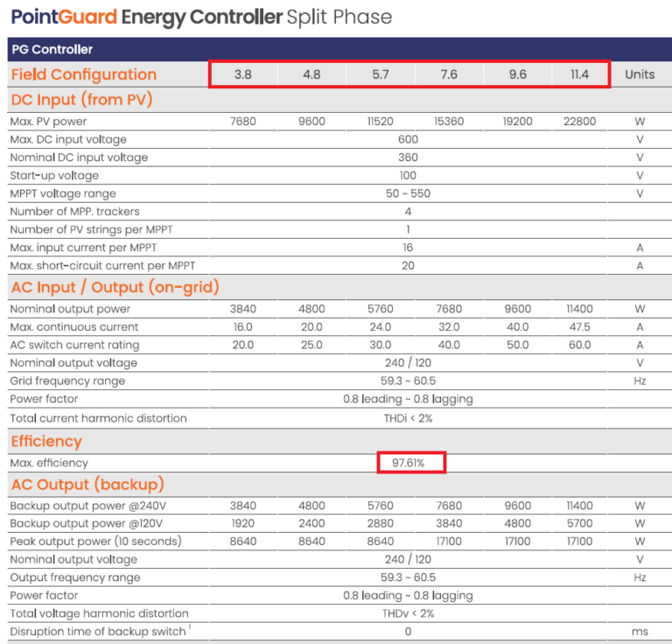Select the 5700 backup power @120V value
Image resolution: width=672 pixels, height=644 pixels.
[x=579, y=523]
